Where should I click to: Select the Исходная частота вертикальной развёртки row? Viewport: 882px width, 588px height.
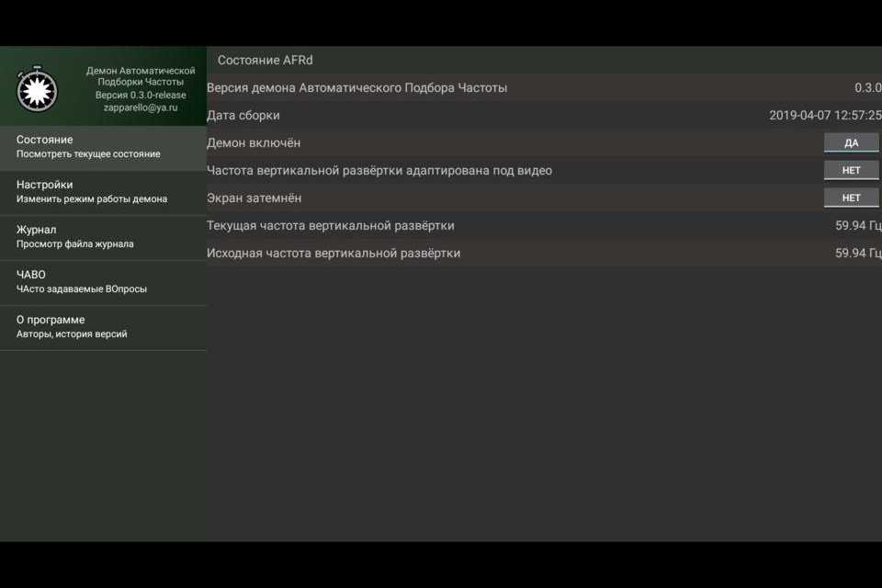[x=334, y=254]
